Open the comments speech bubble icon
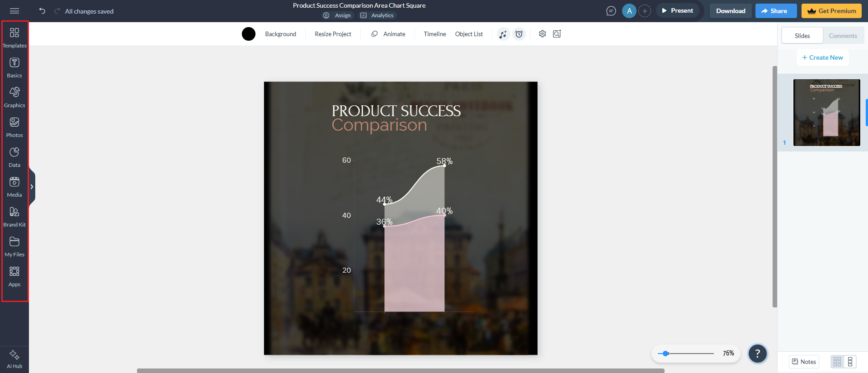 pyautogui.click(x=611, y=11)
